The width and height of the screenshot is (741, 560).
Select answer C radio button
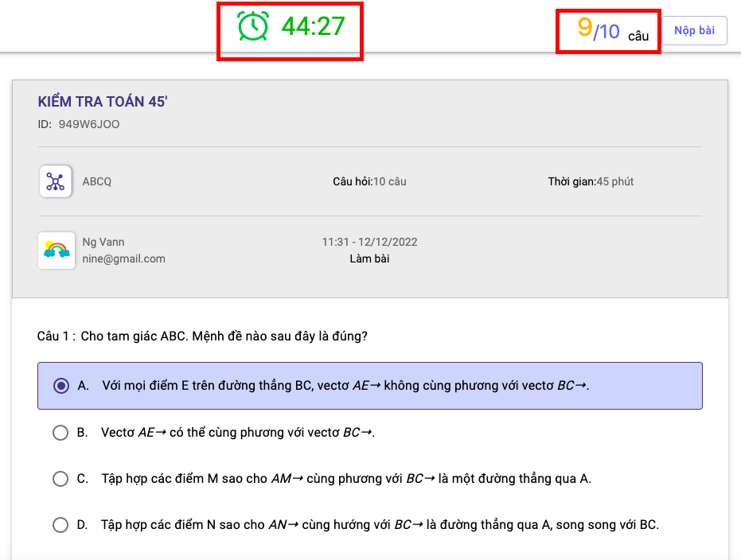click(x=60, y=479)
